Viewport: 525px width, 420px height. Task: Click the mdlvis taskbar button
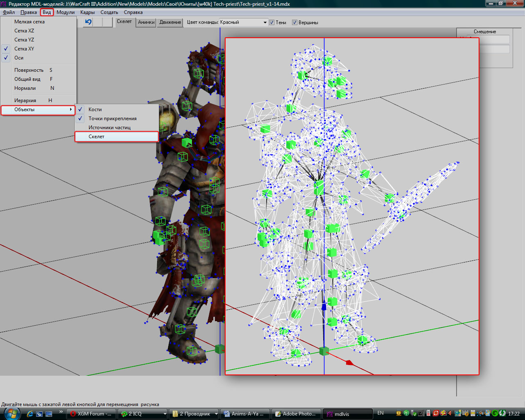click(x=347, y=414)
